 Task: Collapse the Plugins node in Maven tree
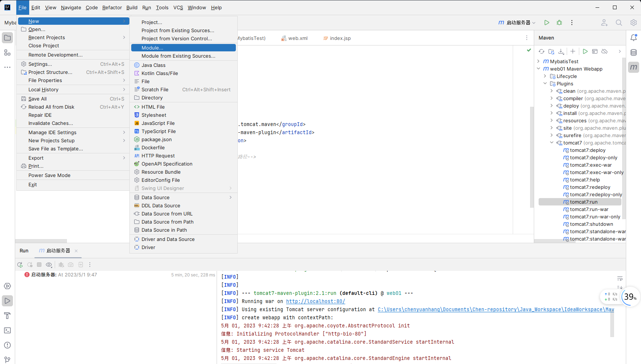pyautogui.click(x=545, y=84)
